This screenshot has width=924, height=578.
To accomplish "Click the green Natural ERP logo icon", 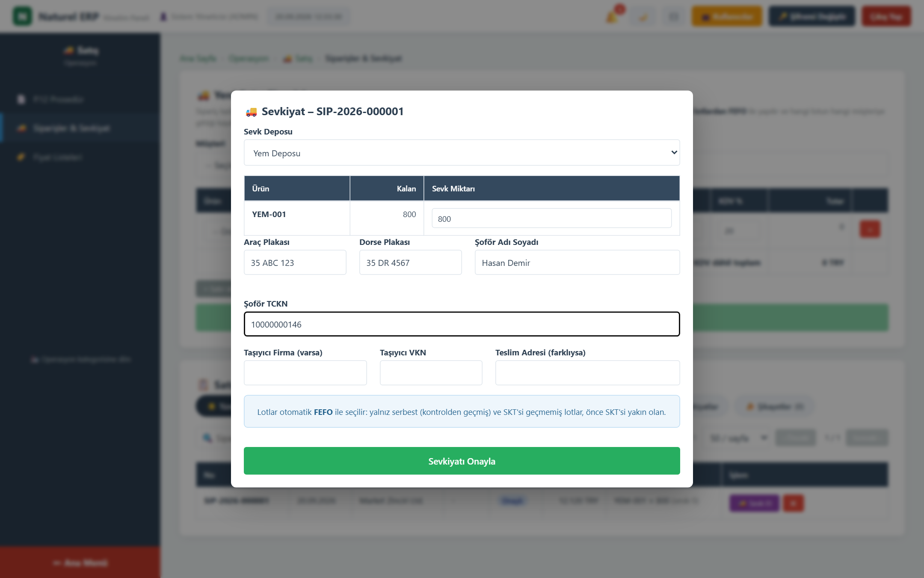I will pos(22,16).
